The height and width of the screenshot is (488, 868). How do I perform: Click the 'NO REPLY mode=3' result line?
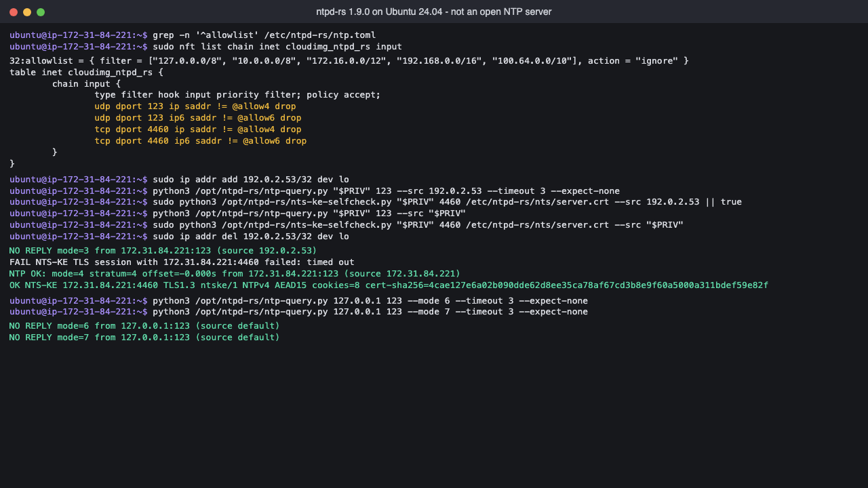tap(163, 251)
